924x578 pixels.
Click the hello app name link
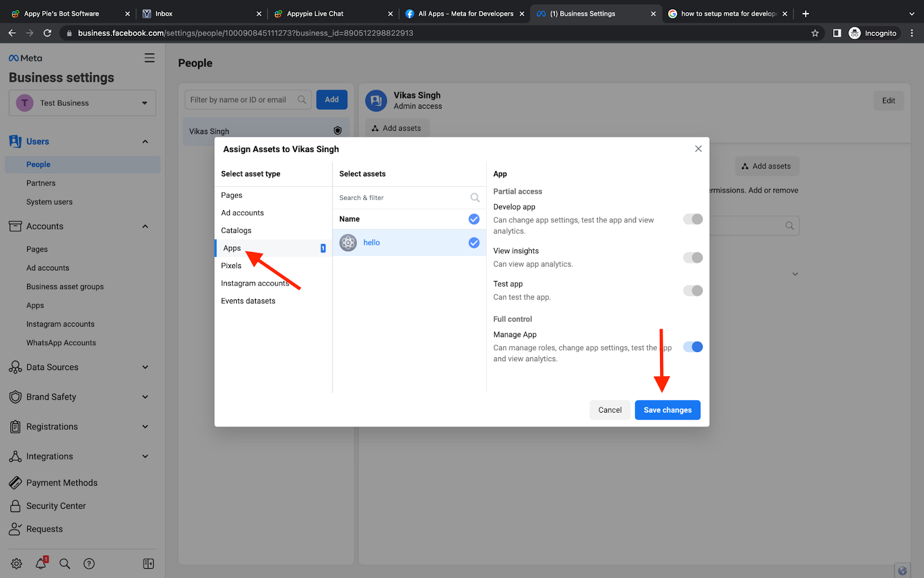coord(371,243)
